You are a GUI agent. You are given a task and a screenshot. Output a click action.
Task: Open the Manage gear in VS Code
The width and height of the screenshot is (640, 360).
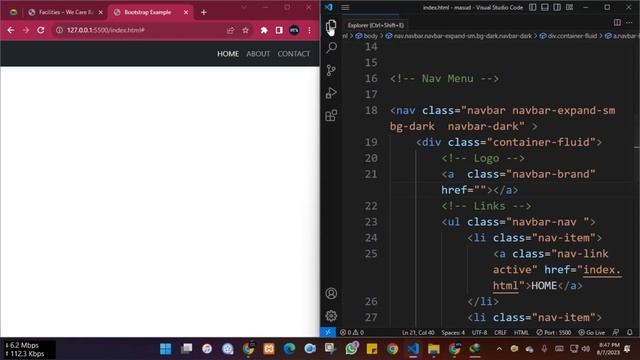tap(331, 316)
